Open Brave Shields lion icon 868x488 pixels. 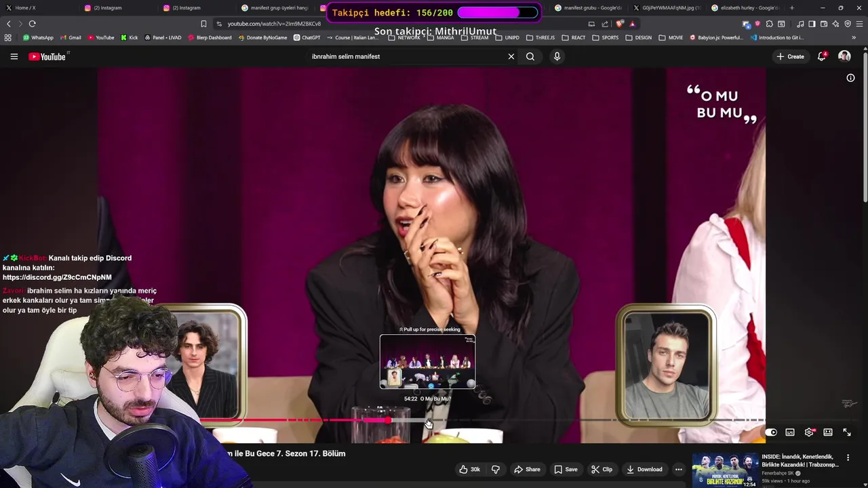point(620,24)
